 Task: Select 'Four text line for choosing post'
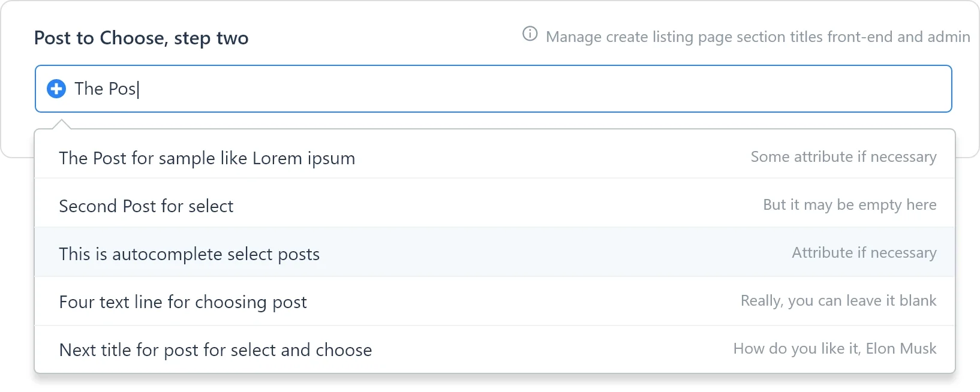[183, 301]
